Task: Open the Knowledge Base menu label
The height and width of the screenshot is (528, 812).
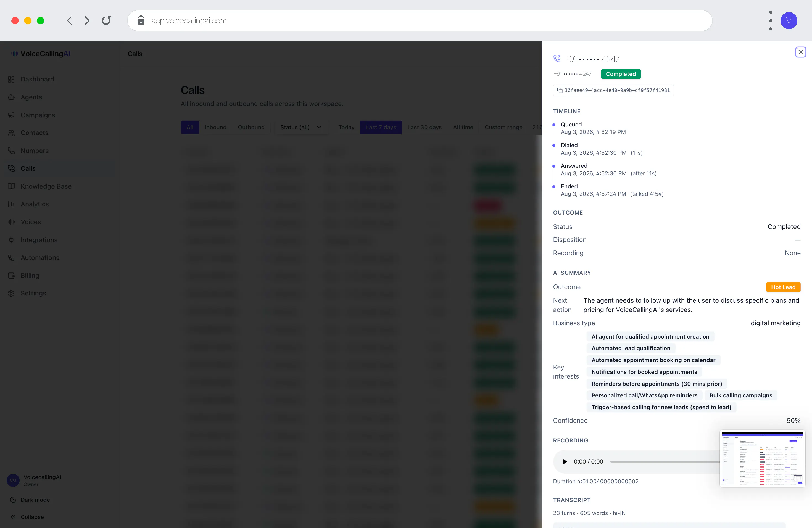Action: 46,186
